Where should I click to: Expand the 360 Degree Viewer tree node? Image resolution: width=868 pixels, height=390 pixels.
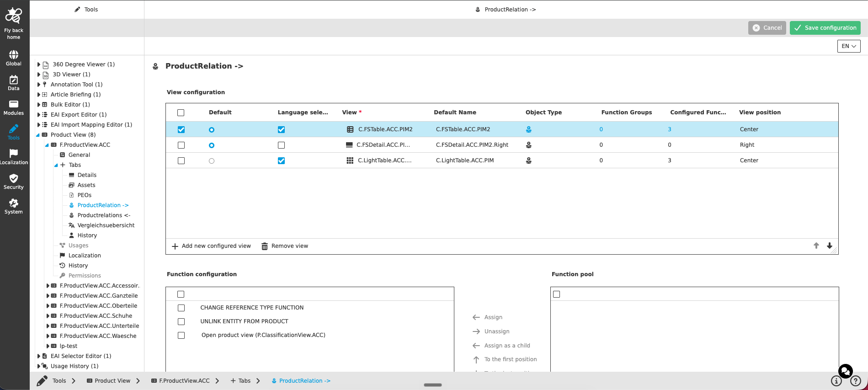(x=39, y=64)
